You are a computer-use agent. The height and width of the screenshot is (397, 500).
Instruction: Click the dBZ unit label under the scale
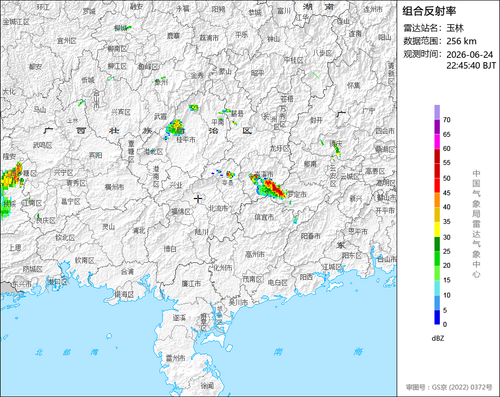pos(438,338)
